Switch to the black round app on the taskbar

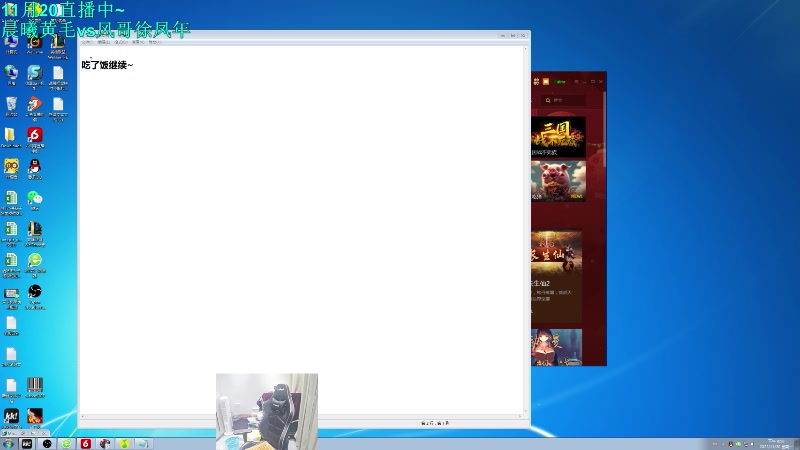(x=47, y=444)
